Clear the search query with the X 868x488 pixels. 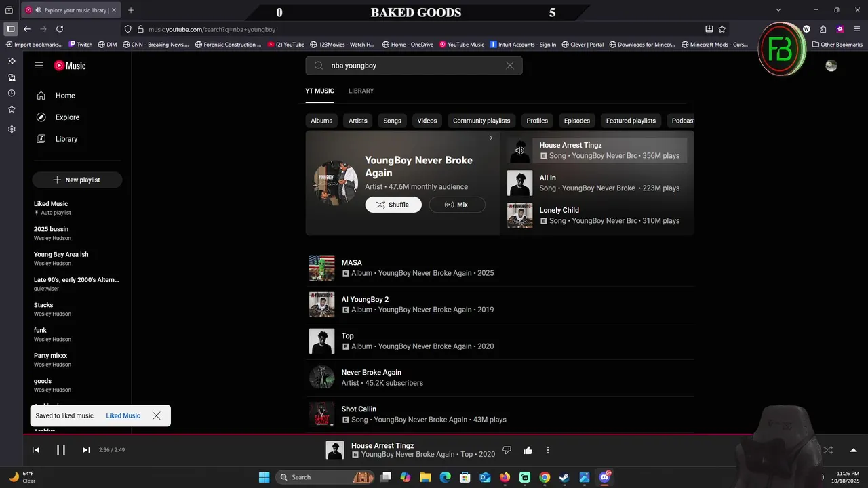pyautogui.click(x=510, y=66)
